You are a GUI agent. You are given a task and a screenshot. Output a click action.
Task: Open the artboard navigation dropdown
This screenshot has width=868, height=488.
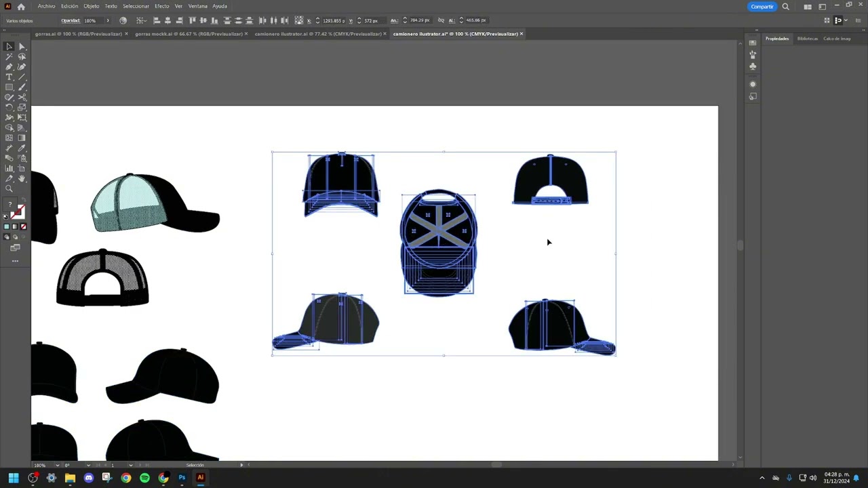(x=130, y=465)
